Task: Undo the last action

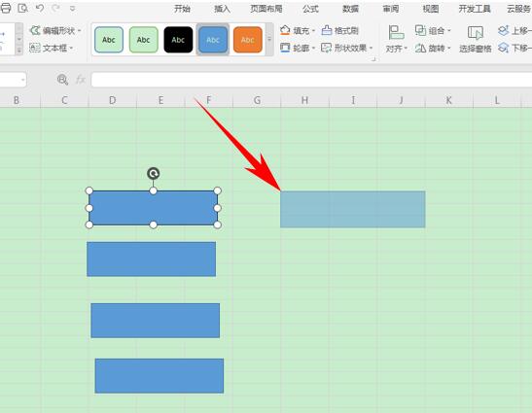Action: (x=40, y=8)
